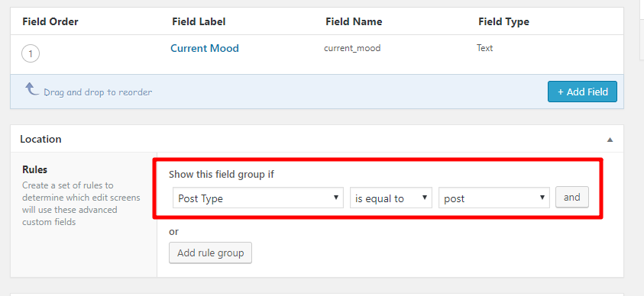The image size is (644, 296).
Task: Open the Post Type rule dropdown
Action: pos(258,198)
